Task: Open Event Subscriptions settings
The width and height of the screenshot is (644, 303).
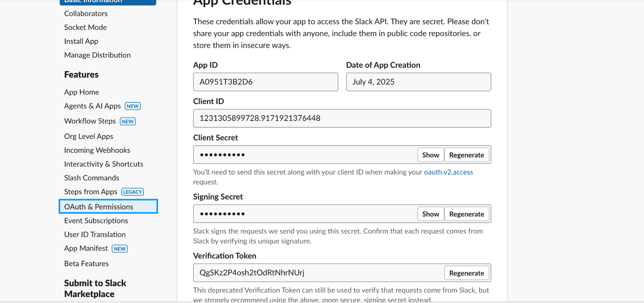Action: pyautogui.click(x=96, y=221)
